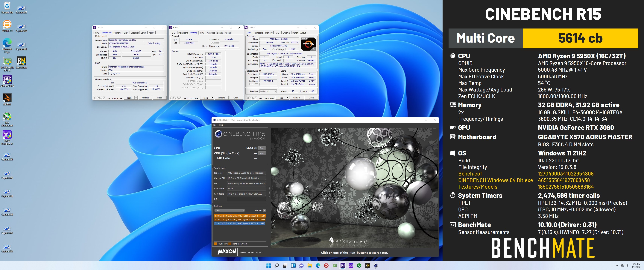
Task: Click the 5614 cb Multi Core score
Action: [x=580, y=38]
